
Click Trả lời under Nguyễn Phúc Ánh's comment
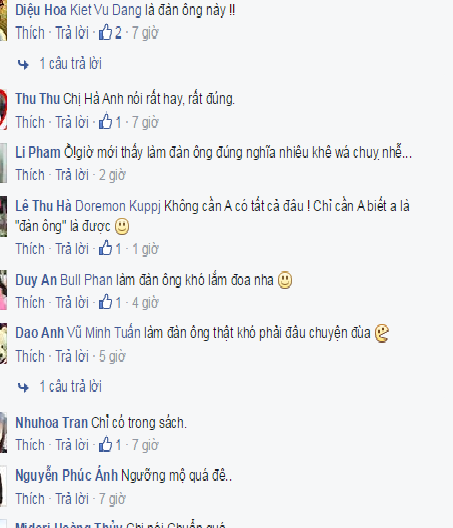(72, 499)
